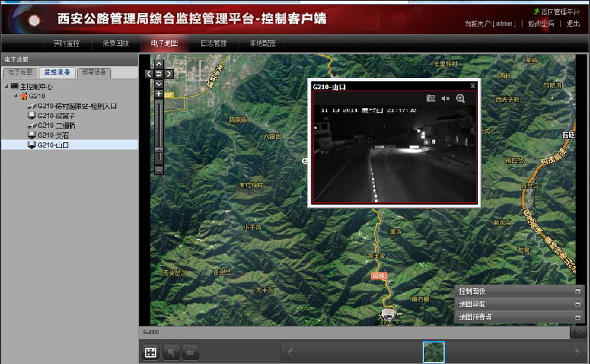This screenshot has width=590, height=364.
Task: Toggle mute on the G210-山口 video
Action: (x=446, y=98)
